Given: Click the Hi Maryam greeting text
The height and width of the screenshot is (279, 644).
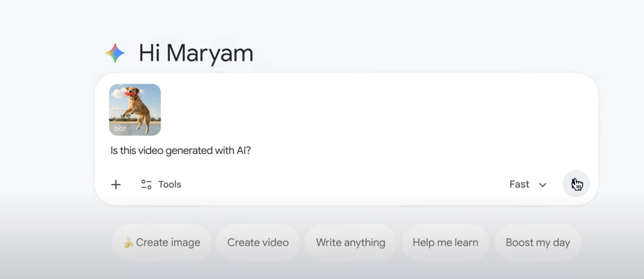Looking at the screenshot, I should tap(196, 53).
